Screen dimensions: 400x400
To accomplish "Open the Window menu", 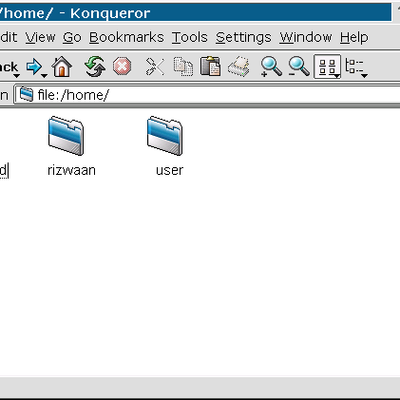I will [x=306, y=37].
